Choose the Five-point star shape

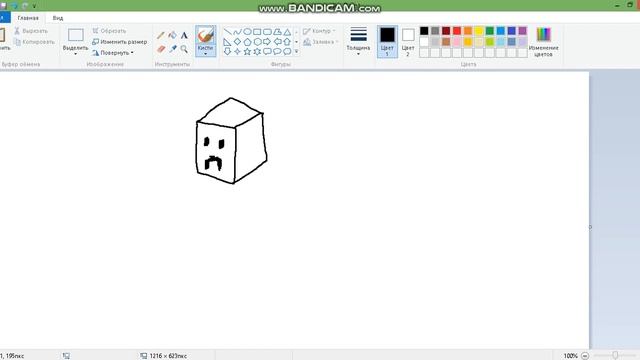[247, 51]
